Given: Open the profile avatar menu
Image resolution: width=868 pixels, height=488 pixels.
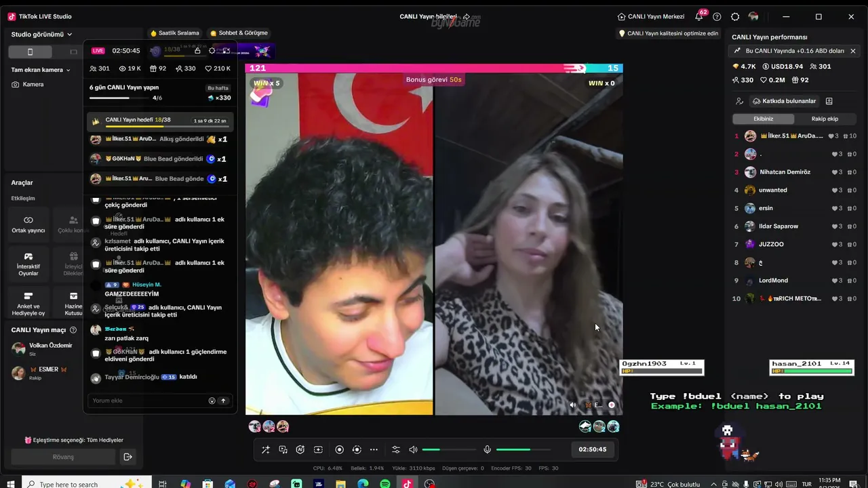Looking at the screenshot, I should coord(753,16).
